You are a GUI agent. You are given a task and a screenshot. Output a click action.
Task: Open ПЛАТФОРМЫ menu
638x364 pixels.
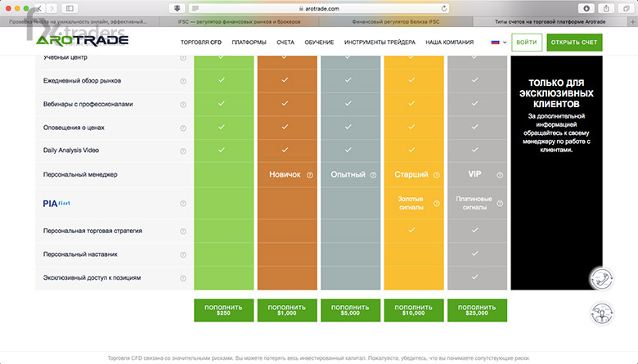(249, 42)
